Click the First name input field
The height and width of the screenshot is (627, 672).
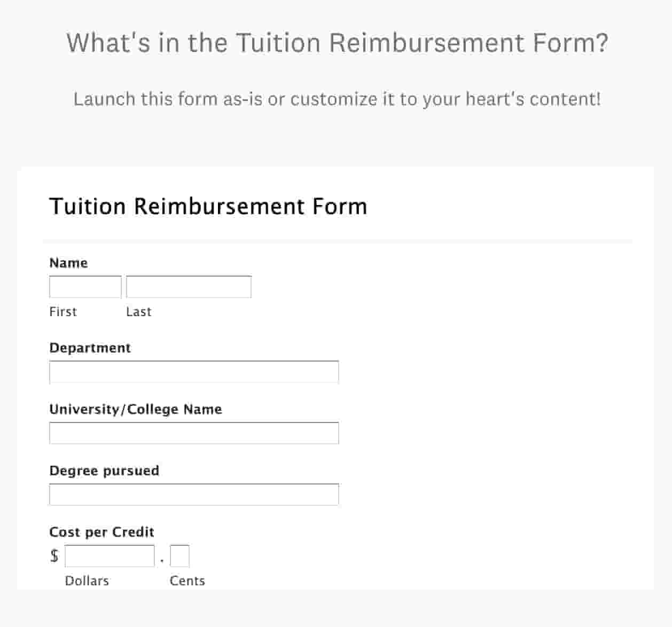pyautogui.click(x=85, y=287)
